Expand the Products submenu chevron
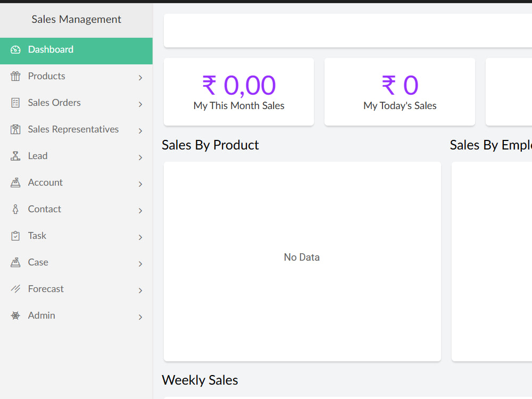This screenshot has height=399, width=532. pos(140,78)
